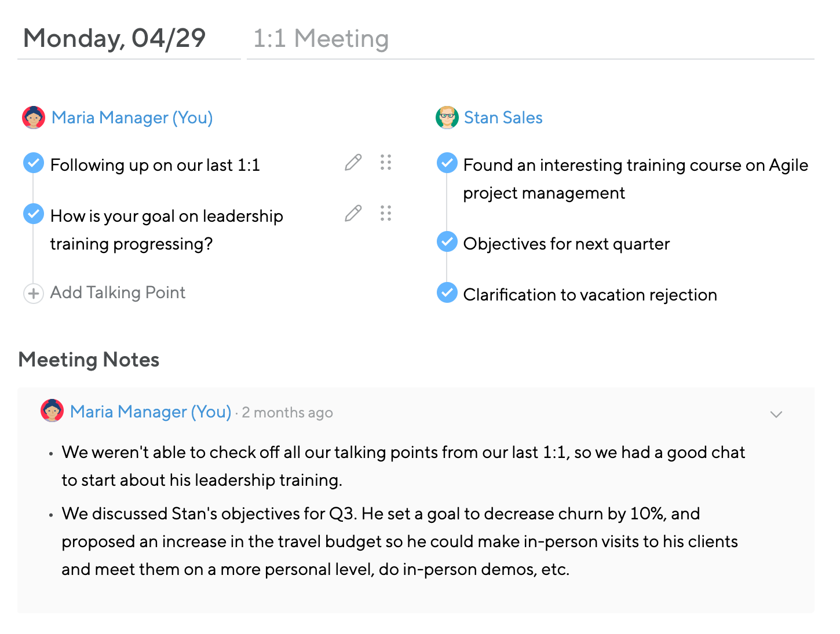Edit the leadership training talking point

[353, 214]
